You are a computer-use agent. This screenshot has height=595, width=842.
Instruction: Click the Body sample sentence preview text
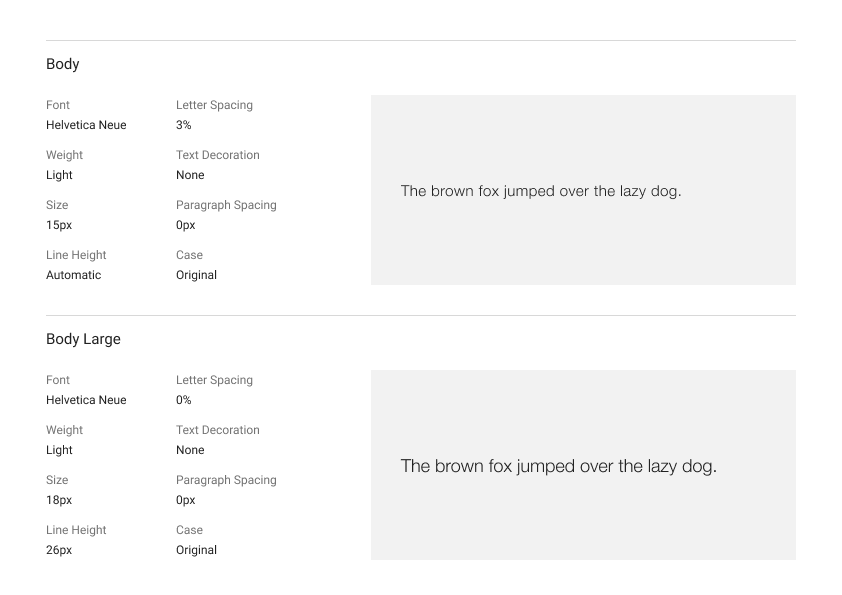click(x=540, y=191)
